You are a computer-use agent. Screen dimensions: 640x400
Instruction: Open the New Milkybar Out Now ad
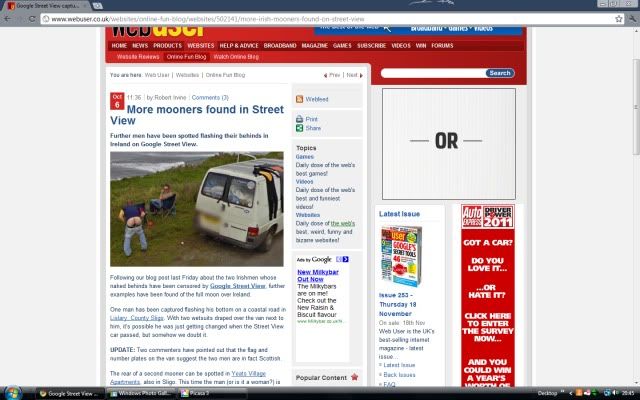pyautogui.click(x=318, y=276)
